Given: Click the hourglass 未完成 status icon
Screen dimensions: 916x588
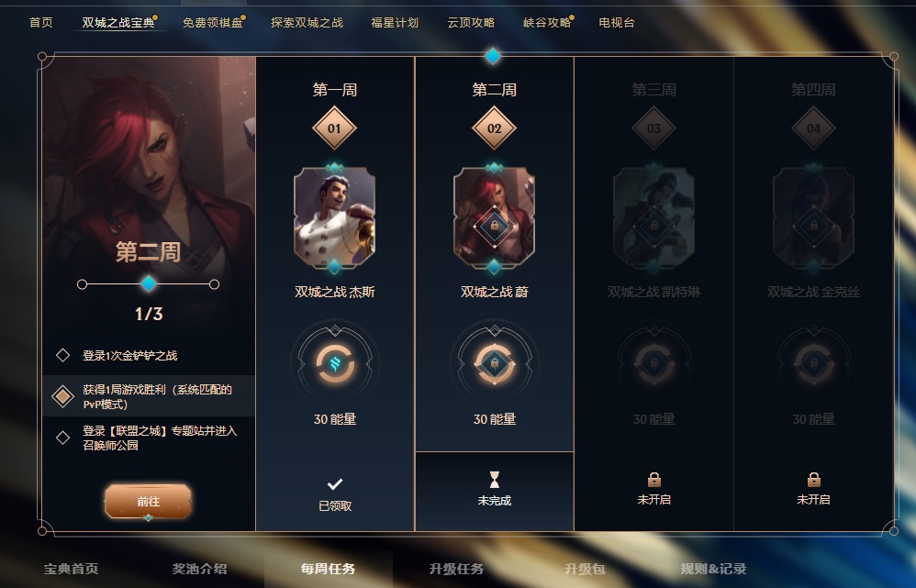Looking at the screenshot, I should point(494,480).
